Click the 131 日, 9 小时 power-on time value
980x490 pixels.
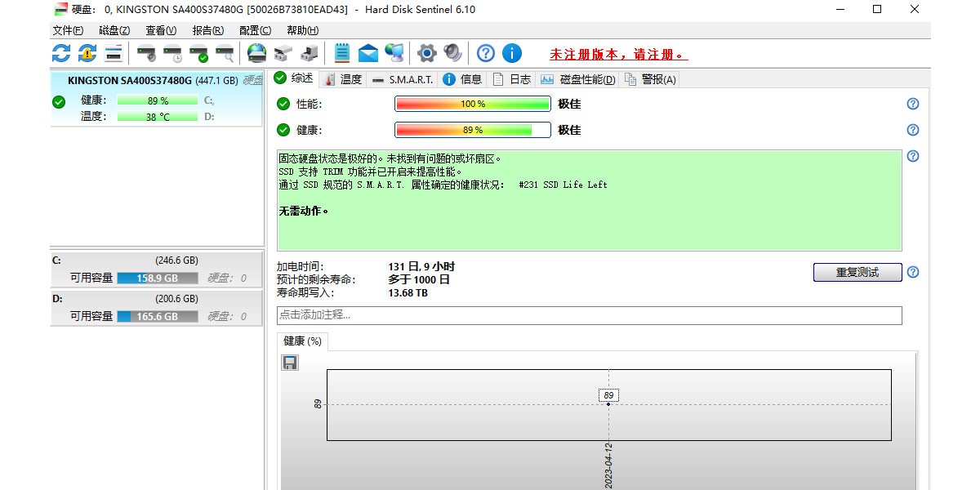pyautogui.click(x=421, y=266)
